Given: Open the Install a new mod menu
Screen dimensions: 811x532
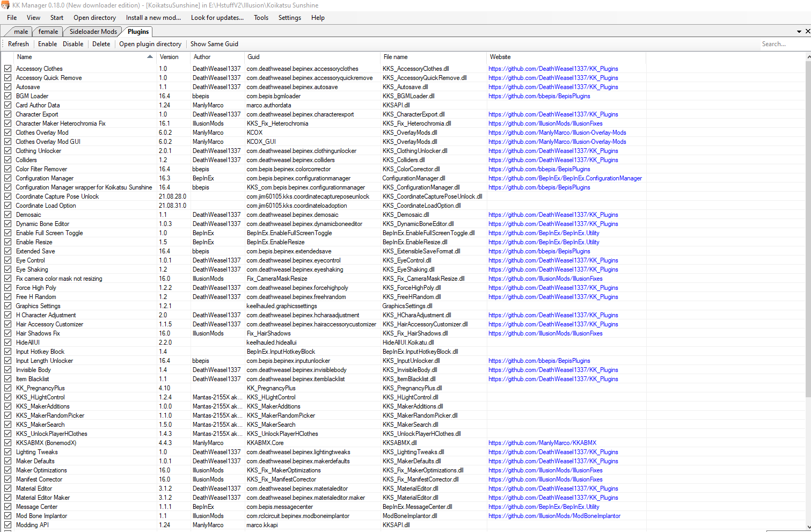Looking at the screenshot, I should (153, 18).
